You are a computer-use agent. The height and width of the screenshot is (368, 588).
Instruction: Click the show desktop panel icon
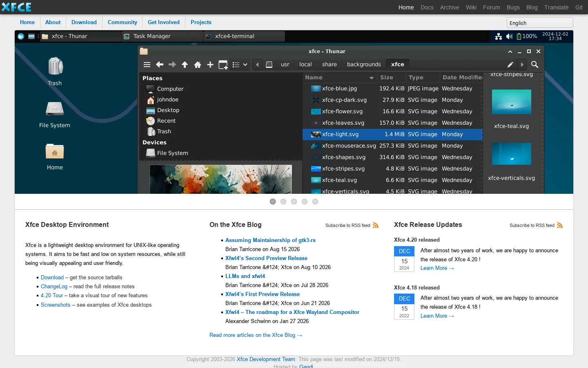pyautogui.click(x=31, y=36)
